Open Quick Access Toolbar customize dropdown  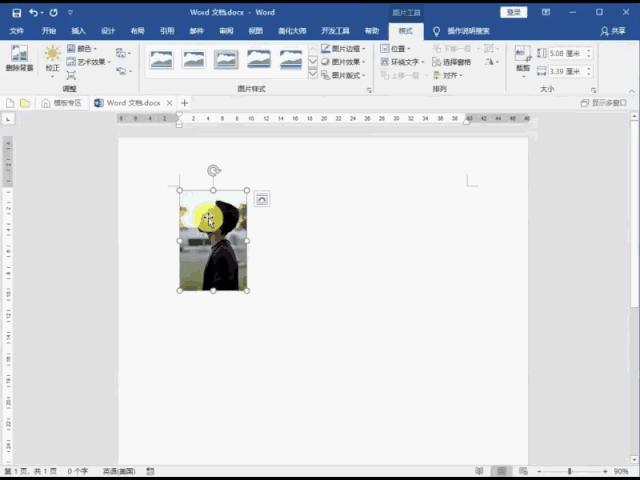[x=70, y=13]
